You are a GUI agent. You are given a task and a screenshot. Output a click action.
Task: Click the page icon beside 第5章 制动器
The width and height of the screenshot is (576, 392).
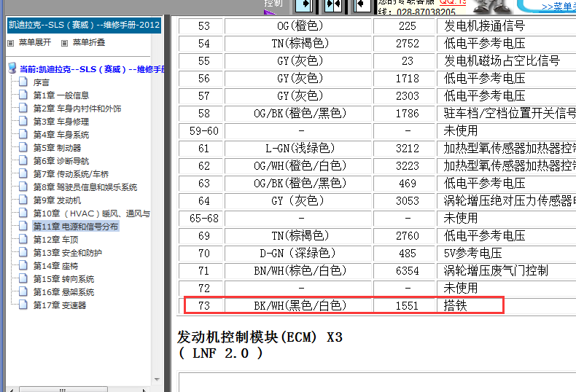23,146
